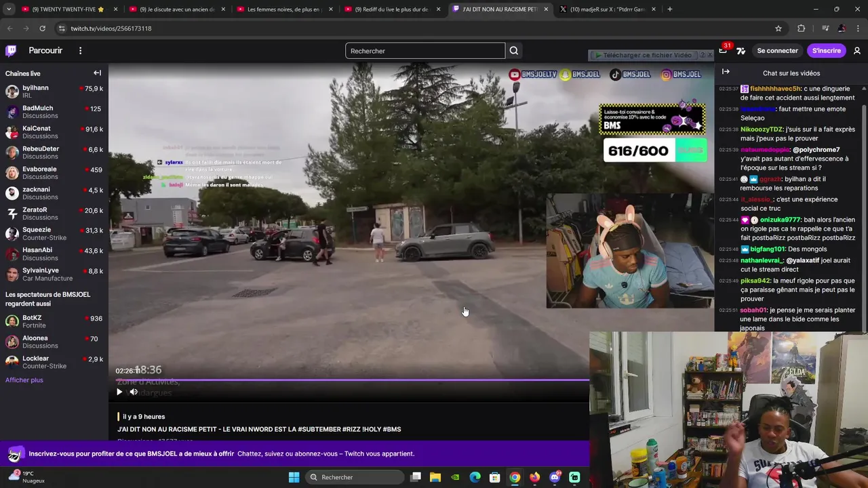Image resolution: width=868 pixels, height=488 pixels.
Task: Bookmark this page with star icon
Action: [x=778, y=28]
